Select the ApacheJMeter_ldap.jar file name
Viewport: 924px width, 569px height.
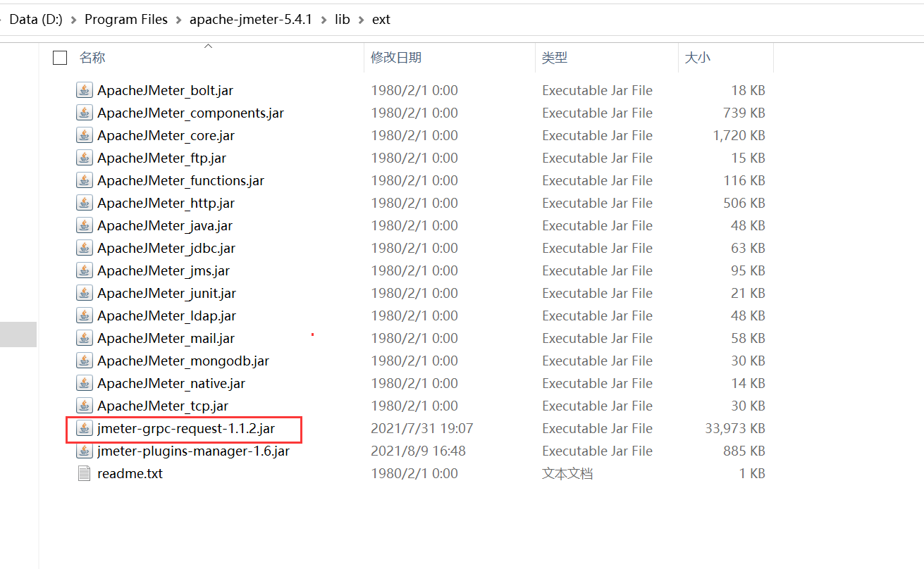click(167, 315)
